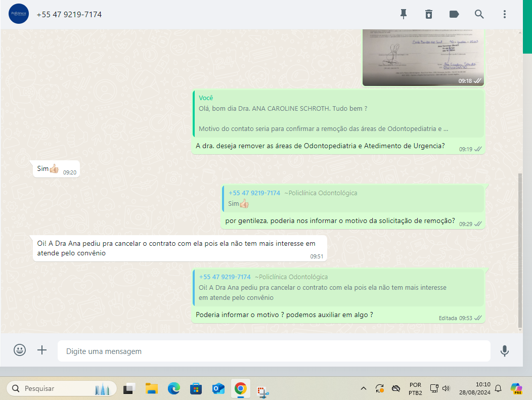Image resolution: width=532 pixels, height=400 pixels.
Task: Start voice recording with microphone icon
Action: 504,350
